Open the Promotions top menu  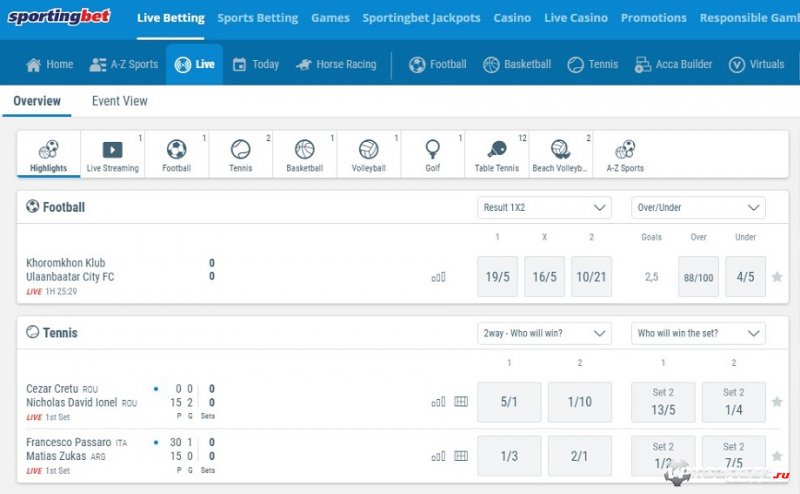tap(654, 18)
